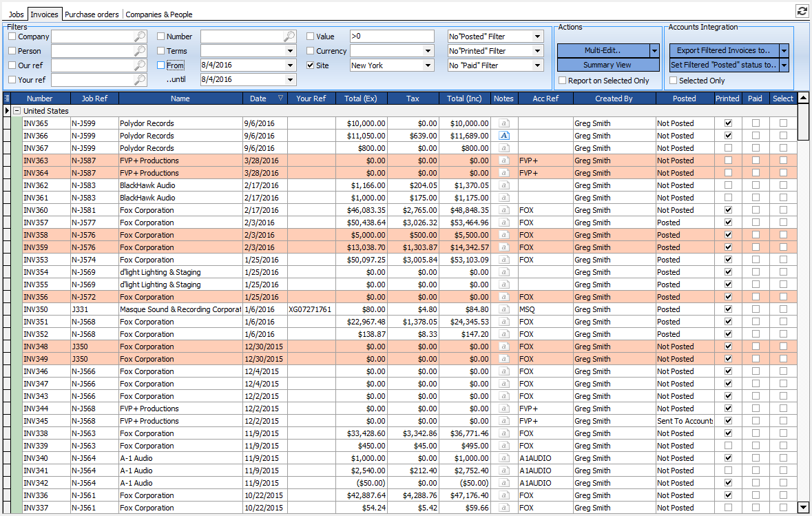Expand the Site dropdown showing New York
Image resolution: width=812 pixels, height=516 pixels.
click(428, 65)
